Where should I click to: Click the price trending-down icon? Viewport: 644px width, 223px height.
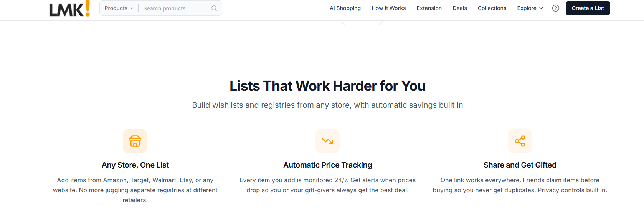coord(327,141)
